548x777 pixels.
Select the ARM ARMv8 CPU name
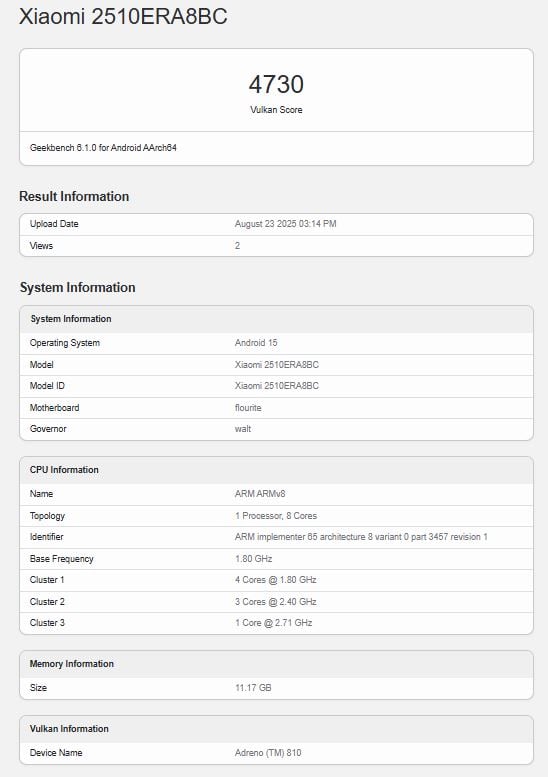tap(260, 494)
